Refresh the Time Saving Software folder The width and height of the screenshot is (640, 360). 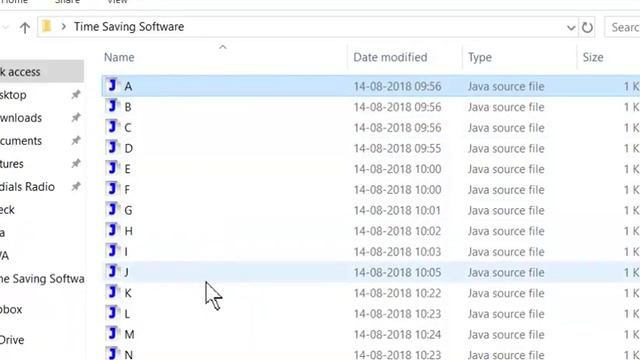587,27
